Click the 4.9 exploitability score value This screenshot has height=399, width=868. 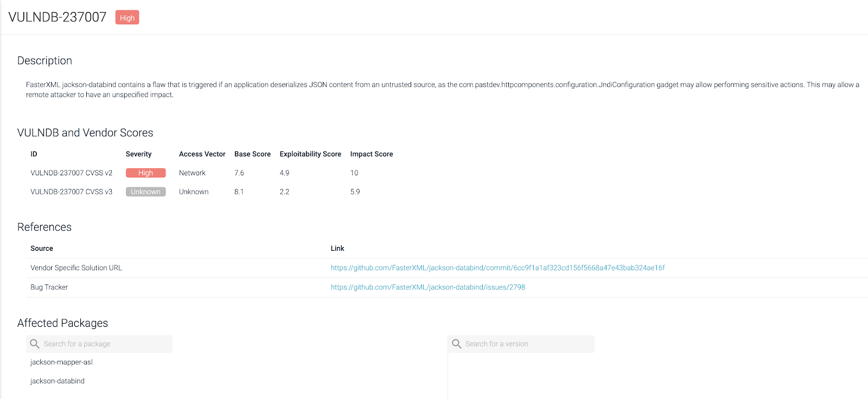(x=284, y=173)
